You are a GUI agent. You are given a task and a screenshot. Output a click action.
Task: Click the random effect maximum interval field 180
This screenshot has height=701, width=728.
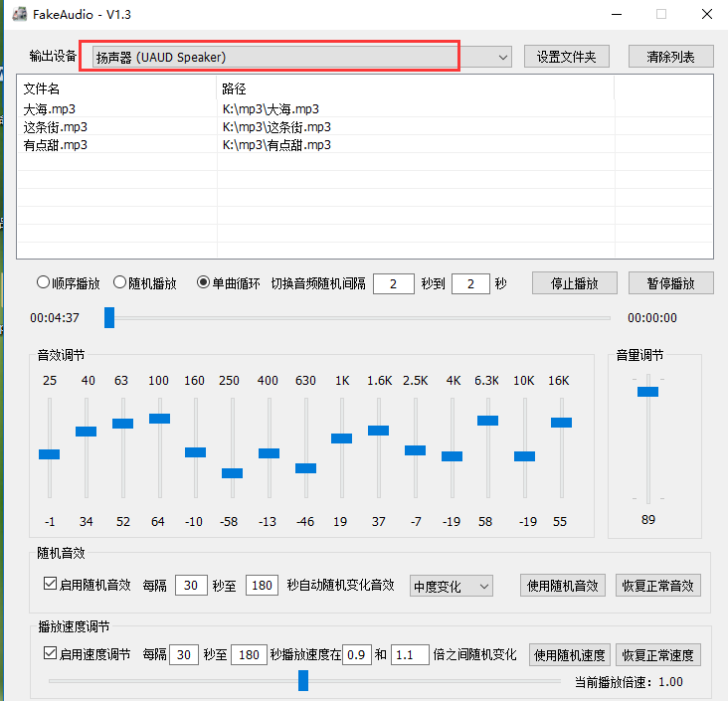point(262,585)
